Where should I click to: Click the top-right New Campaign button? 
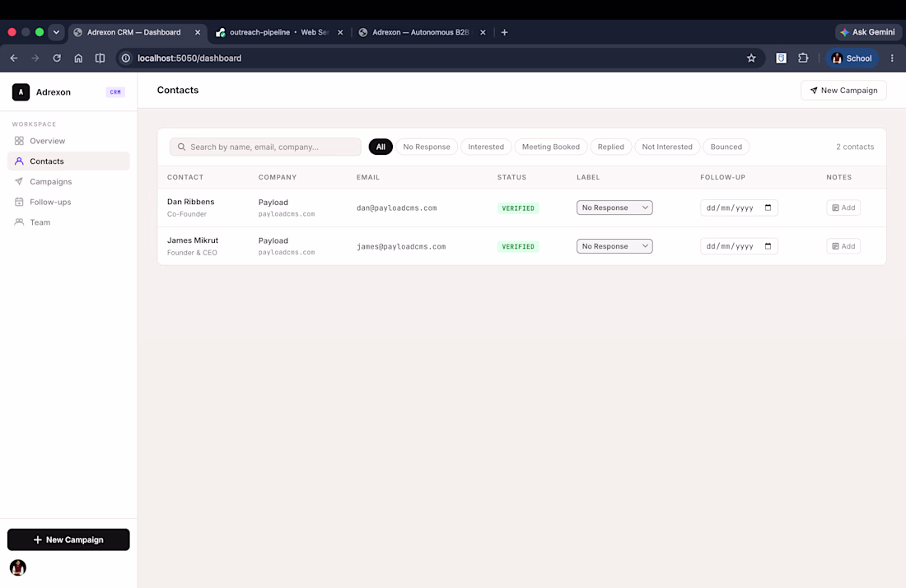coord(843,90)
